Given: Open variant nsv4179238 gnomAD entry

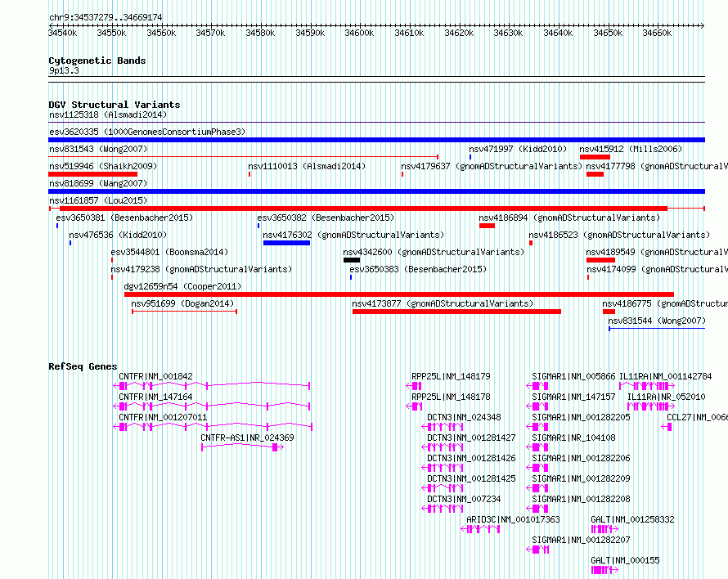Looking at the screenshot, I should pyautogui.click(x=201, y=269).
